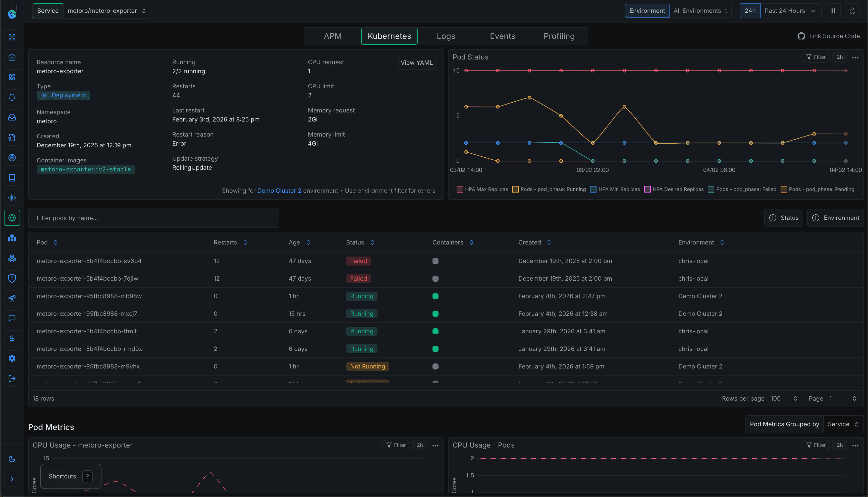The height and width of the screenshot is (497, 868).
Task: Open the log search icon in sidebar
Action: 12,138
